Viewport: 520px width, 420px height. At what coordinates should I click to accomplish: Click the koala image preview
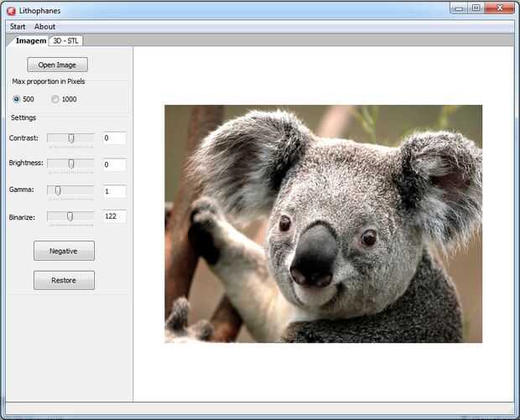(x=323, y=223)
